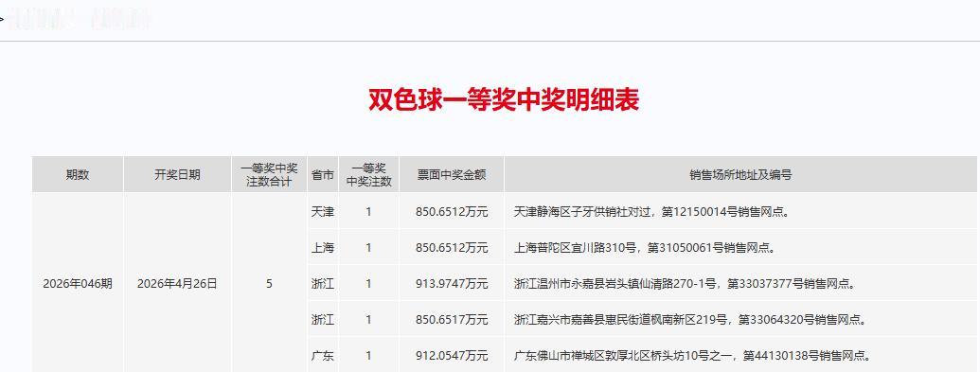Click the count 1 in 广东 row

click(368, 356)
